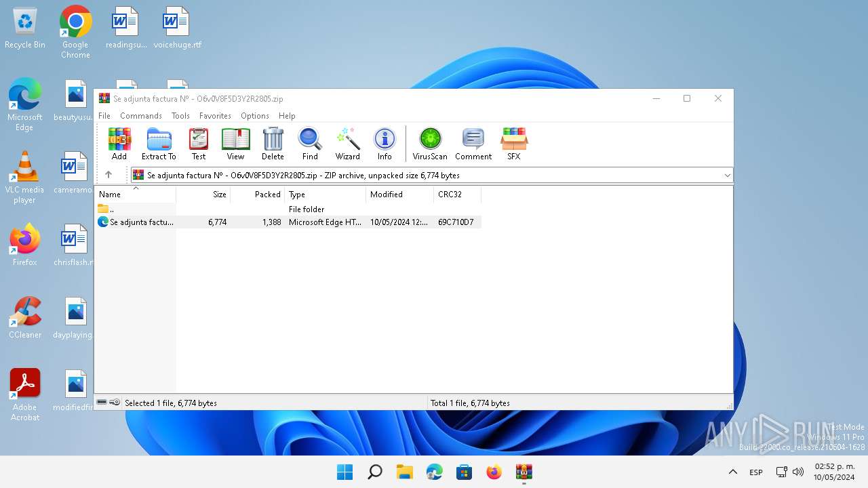This screenshot has width=868, height=488.
Task: Select the parent folder '..' row
Action: click(288, 209)
